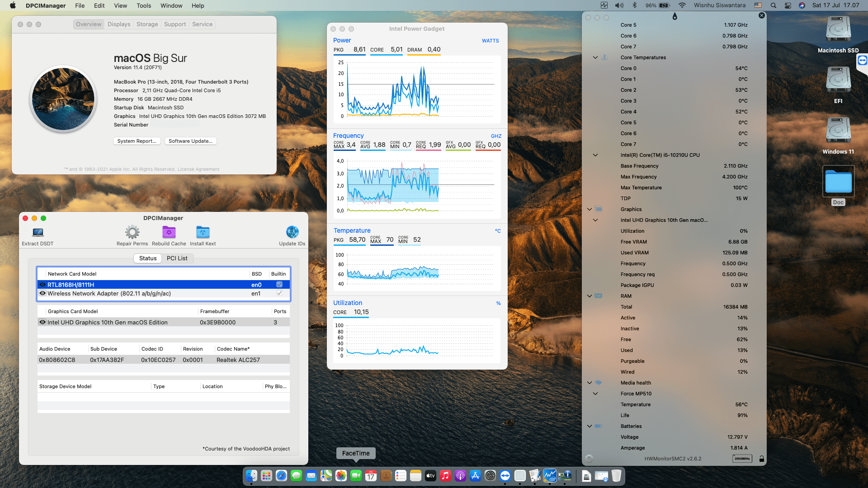Click the drop pin icon atop HWMonitor

[675, 16]
